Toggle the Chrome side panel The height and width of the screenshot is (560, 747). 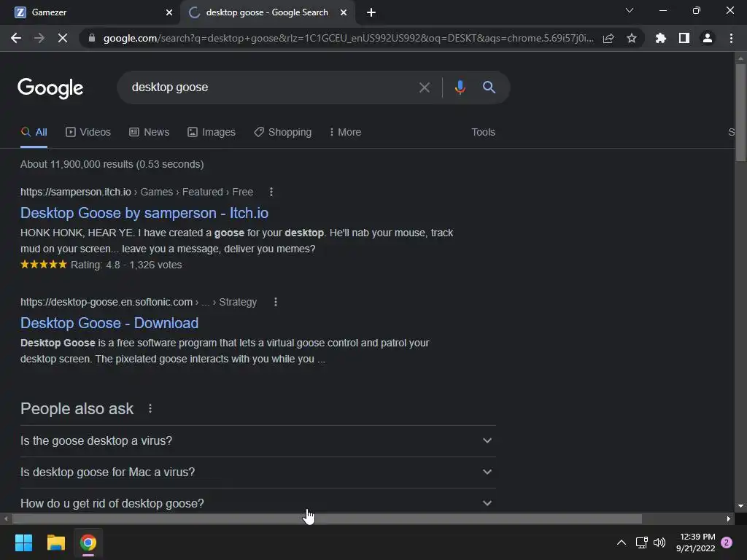pos(684,38)
